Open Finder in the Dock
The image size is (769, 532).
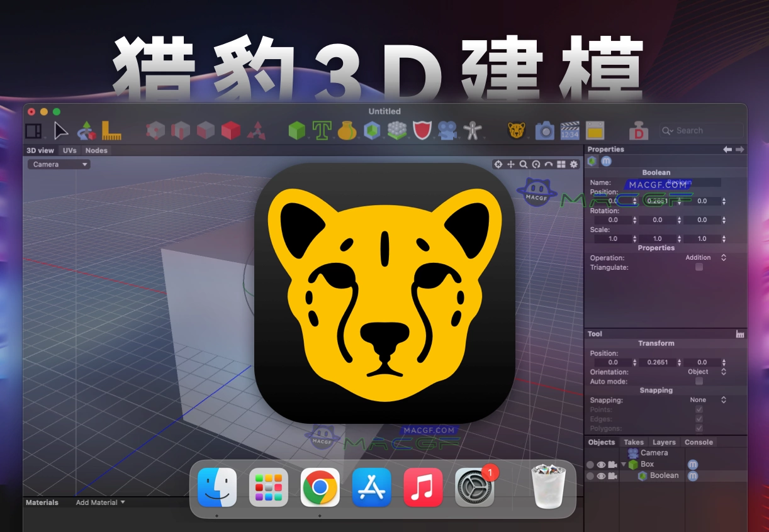[217, 487]
